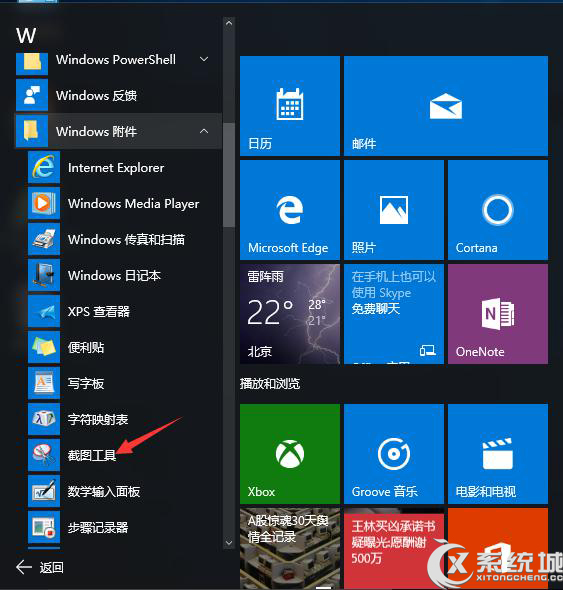Click the 截图工具 text label
This screenshot has height=590, width=563.
pos(92,455)
